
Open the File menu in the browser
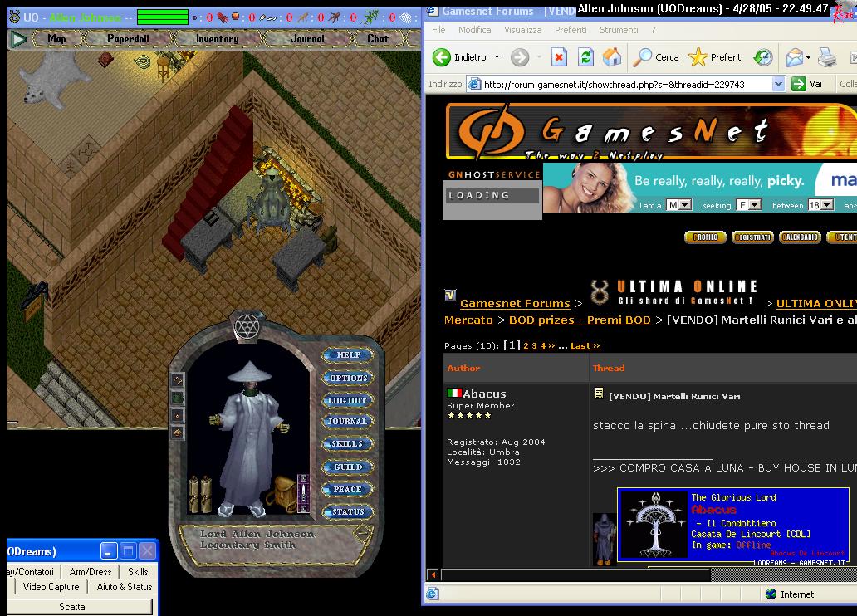coord(438,30)
